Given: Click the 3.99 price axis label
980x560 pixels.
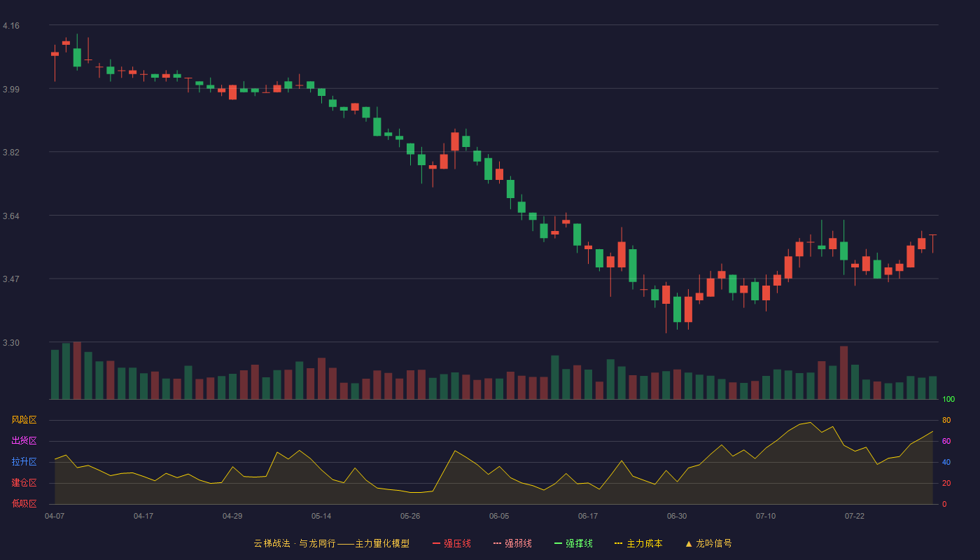Looking at the screenshot, I should pos(11,89).
